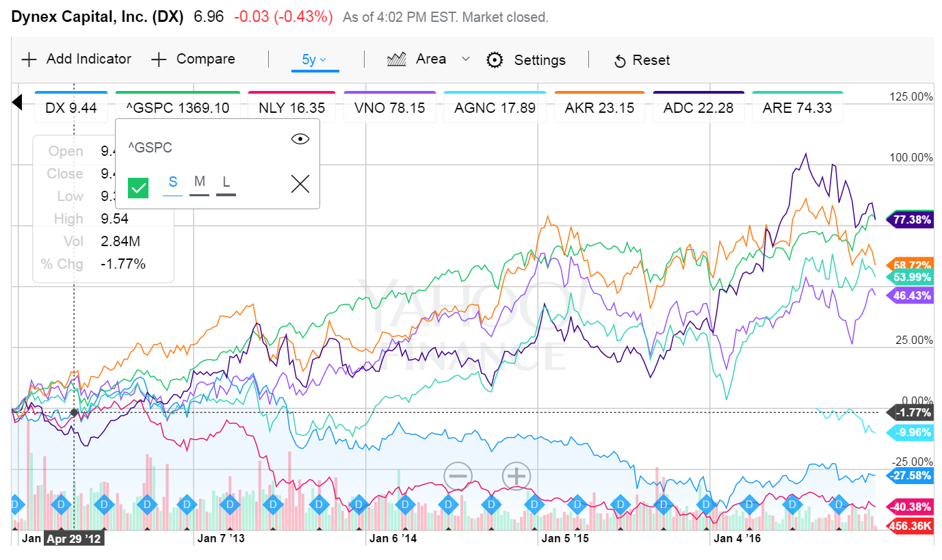Toggle ^GSPC visibility with eye icon
The width and height of the screenshot is (942, 560).
tap(300, 139)
